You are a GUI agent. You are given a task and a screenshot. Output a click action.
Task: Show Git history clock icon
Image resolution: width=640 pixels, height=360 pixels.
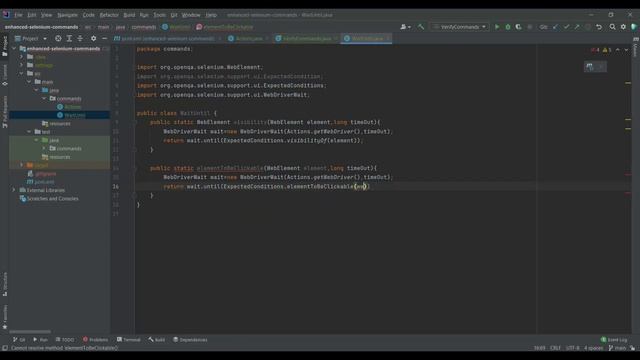tap(588, 27)
